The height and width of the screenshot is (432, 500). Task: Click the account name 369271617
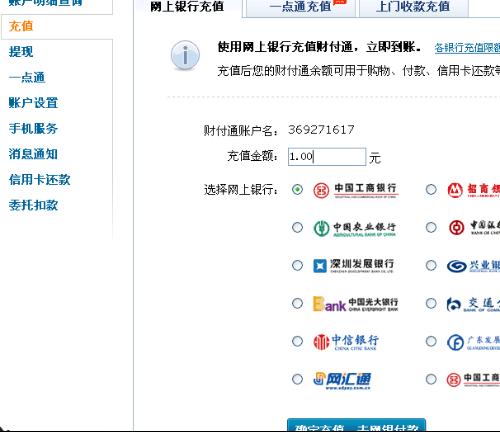click(x=321, y=130)
